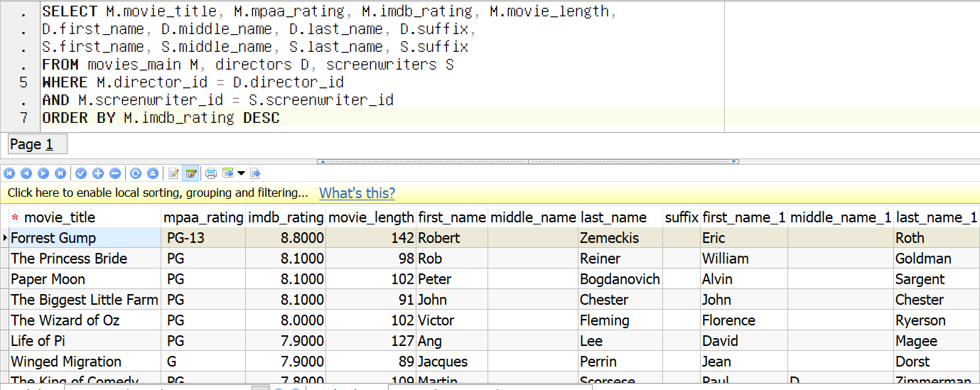
Task: Click the FROM movies_main line in editor
Action: pyautogui.click(x=248, y=65)
